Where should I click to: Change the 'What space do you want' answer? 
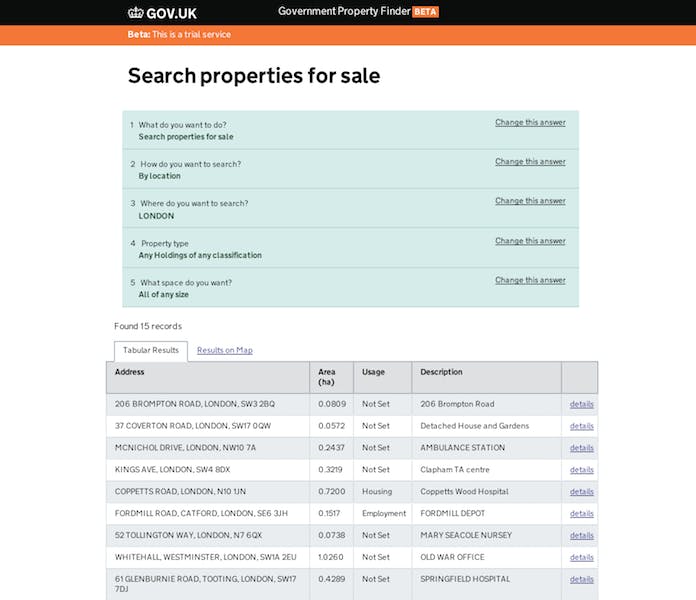[530, 280]
